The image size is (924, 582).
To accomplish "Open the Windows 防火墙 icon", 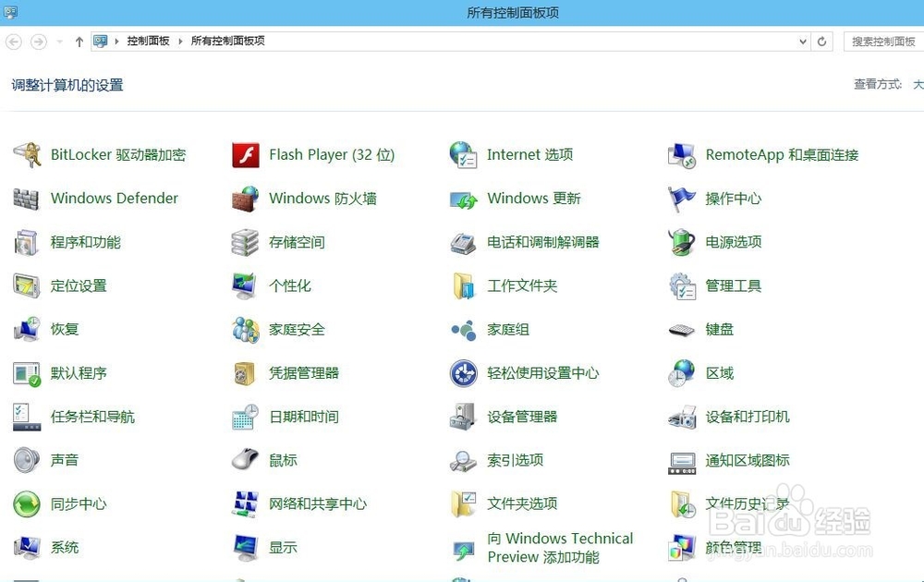I will coord(246,199).
